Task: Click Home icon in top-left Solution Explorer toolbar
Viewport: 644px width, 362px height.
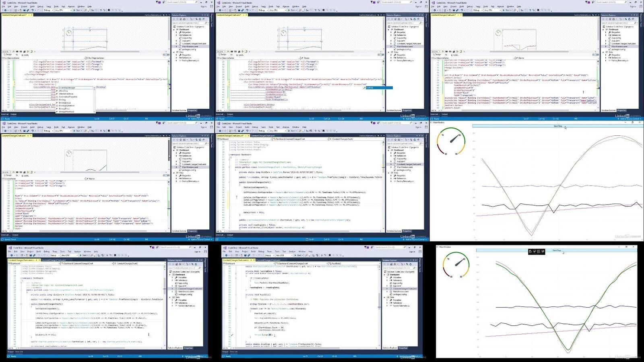Action: tap(181, 19)
